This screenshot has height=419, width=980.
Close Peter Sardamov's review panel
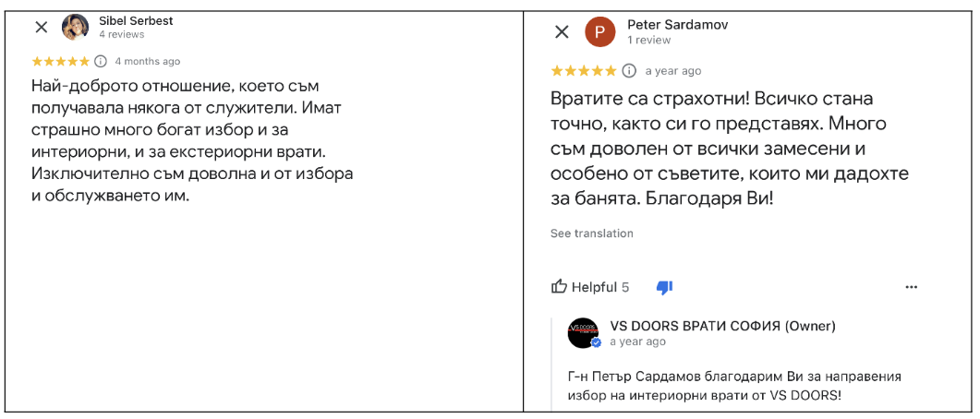tap(562, 32)
